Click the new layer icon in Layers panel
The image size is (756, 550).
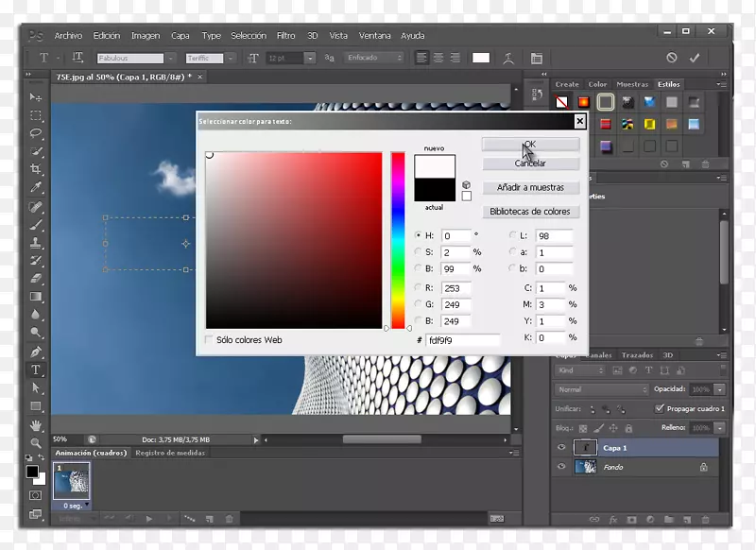[x=687, y=519]
